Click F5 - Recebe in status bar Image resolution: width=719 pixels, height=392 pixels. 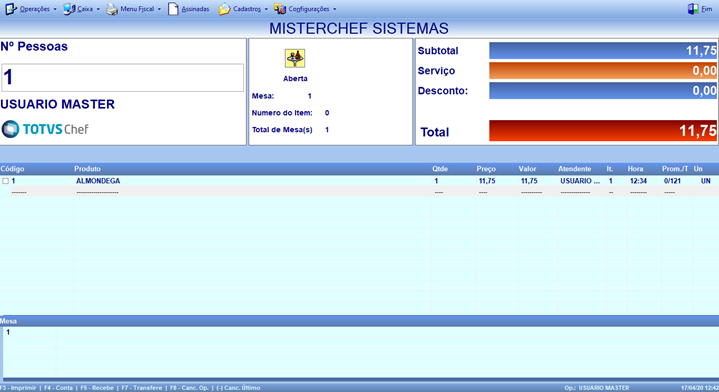[97, 388]
